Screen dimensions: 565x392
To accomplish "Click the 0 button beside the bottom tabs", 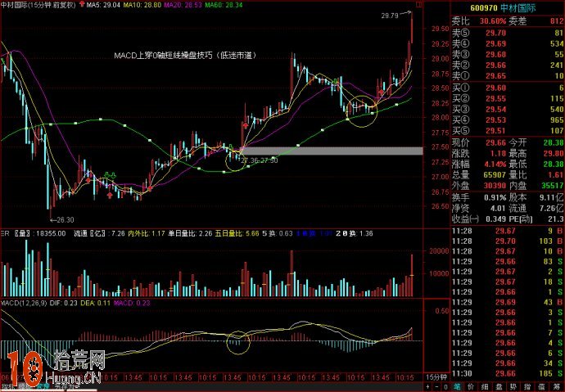I will 445,387.
